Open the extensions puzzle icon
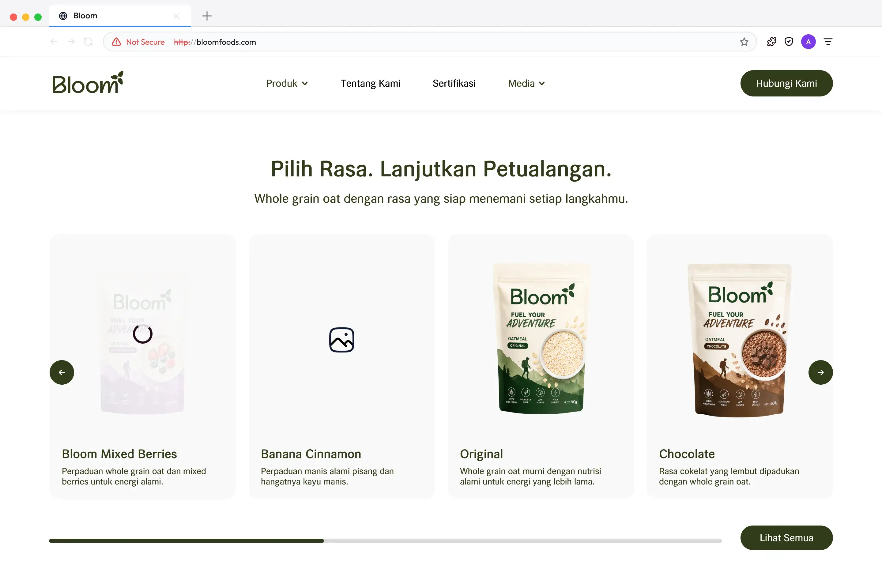 772,42
